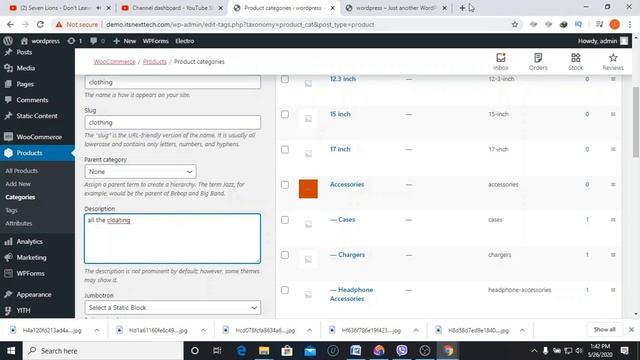
Task: Open the Chrome menu three-dots icon
Action: 630,24
